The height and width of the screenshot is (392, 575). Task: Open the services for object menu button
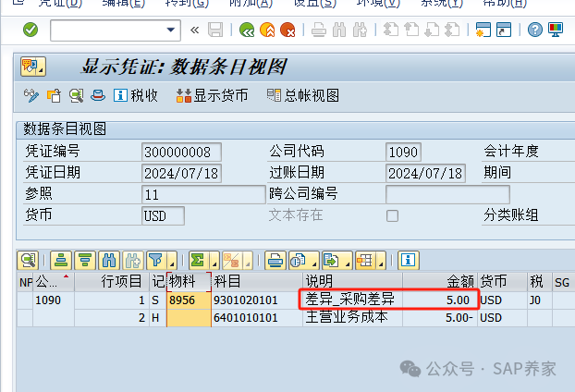point(33,67)
